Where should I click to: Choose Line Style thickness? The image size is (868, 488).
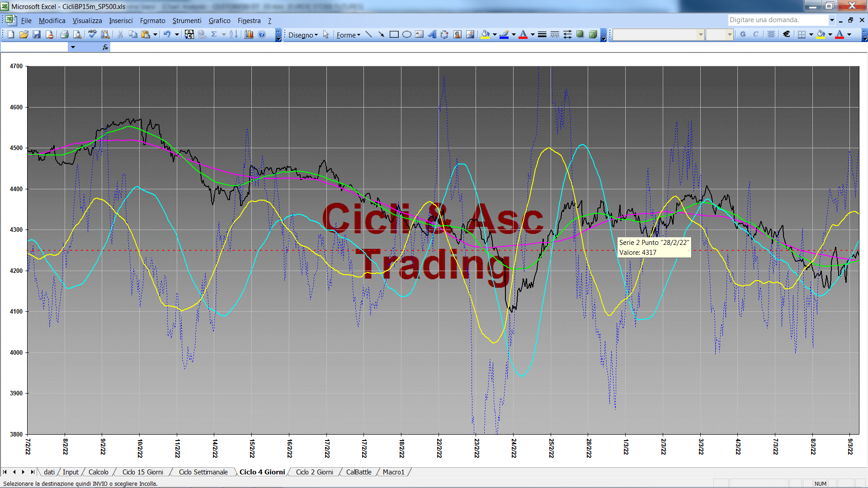[542, 34]
